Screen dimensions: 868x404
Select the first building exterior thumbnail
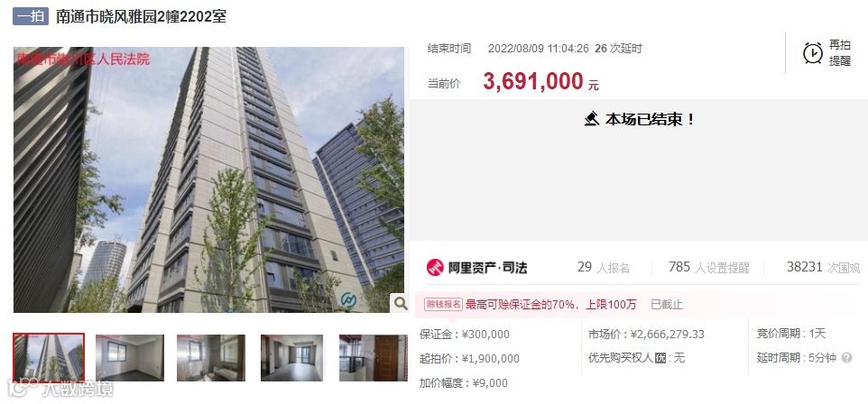coord(49,358)
